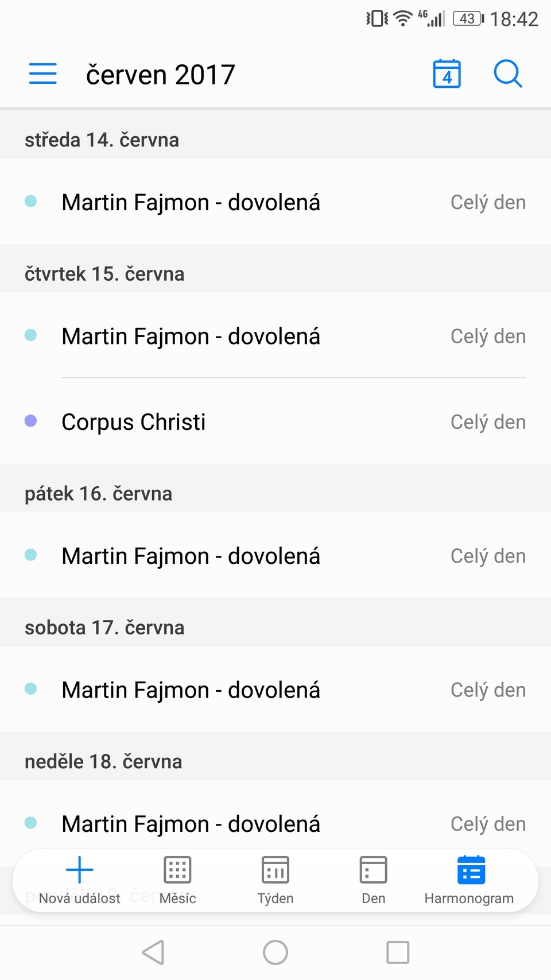Image resolution: width=551 pixels, height=980 pixels.
Task: Jump to today using calendar icon
Action: (447, 74)
